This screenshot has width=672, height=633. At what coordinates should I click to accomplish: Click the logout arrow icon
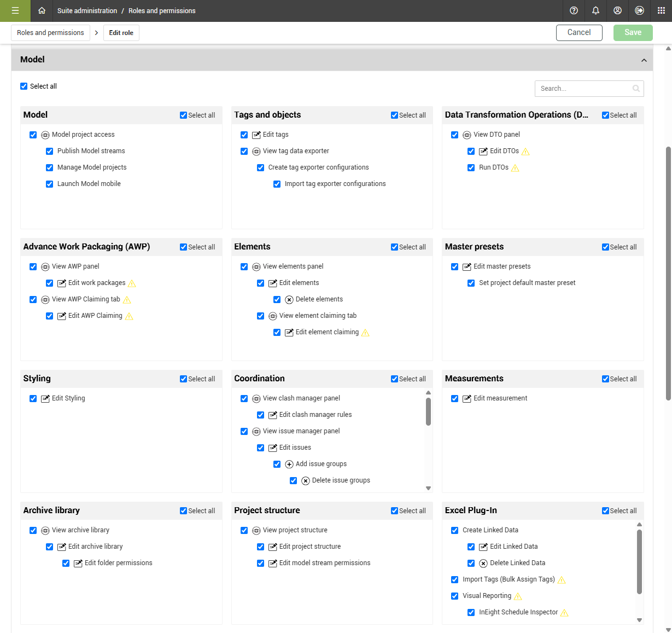click(639, 10)
